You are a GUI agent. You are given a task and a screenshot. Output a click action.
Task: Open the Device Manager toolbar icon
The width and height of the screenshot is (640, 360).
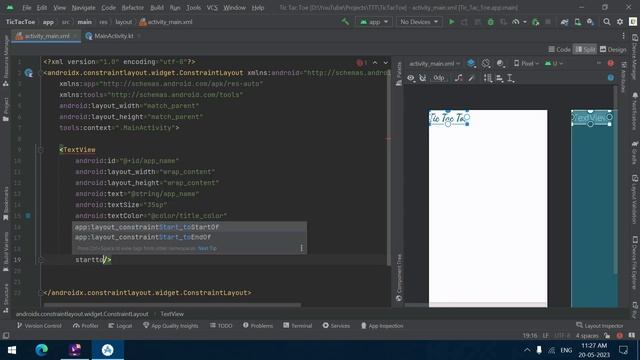point(578,22)
